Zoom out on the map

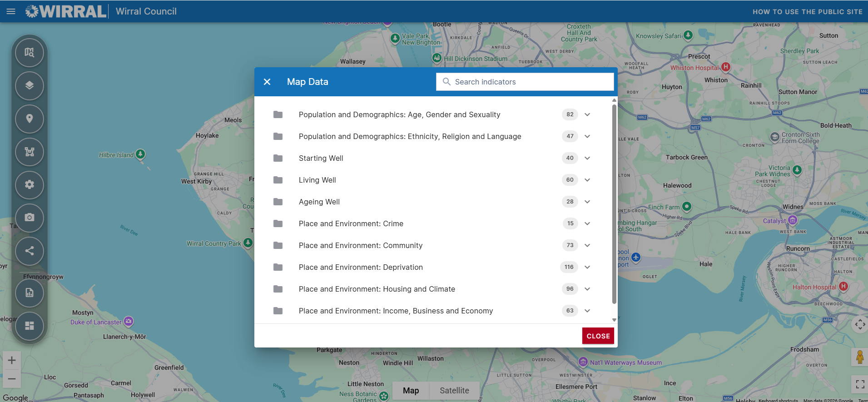tap(12, 378)
